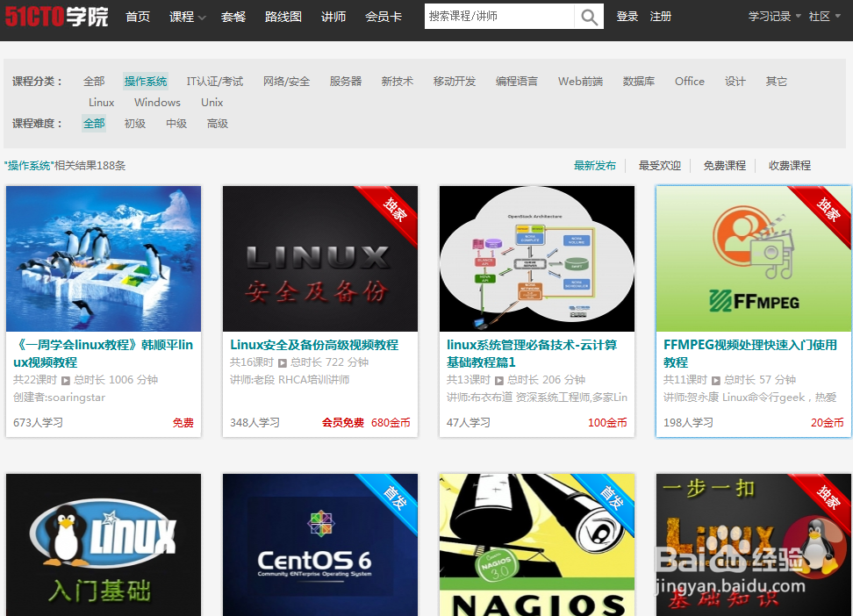Screen dimensions: 853x616
Task: Click the 会员免费 label
Action: coord(343,422)
